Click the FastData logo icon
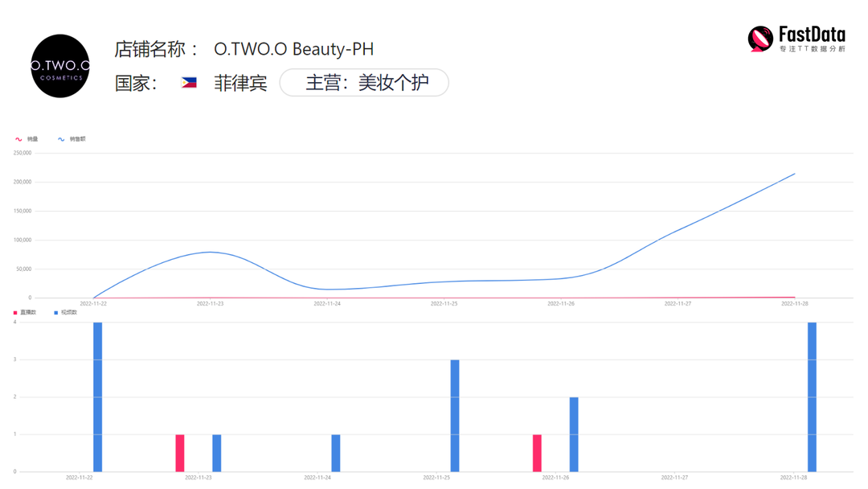The width and height of the screenshot is (868, 489). (760, 39)
